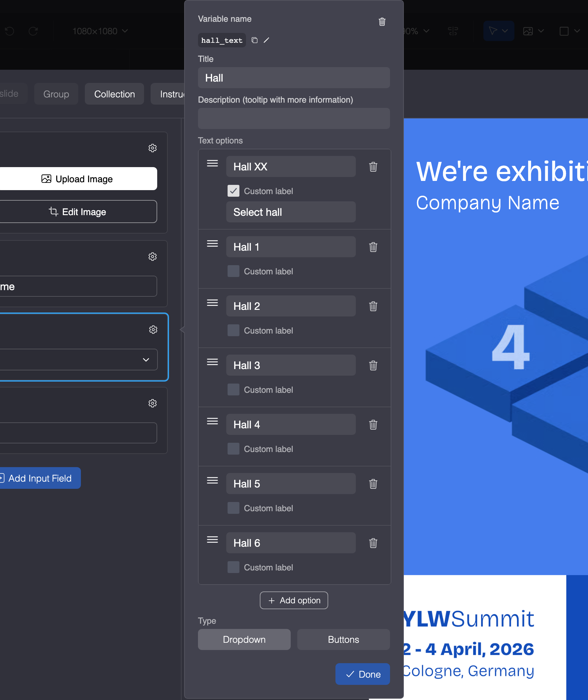Select the Buttons type
588x700 pixels.
pyautogui.click(x=343, y=639)
